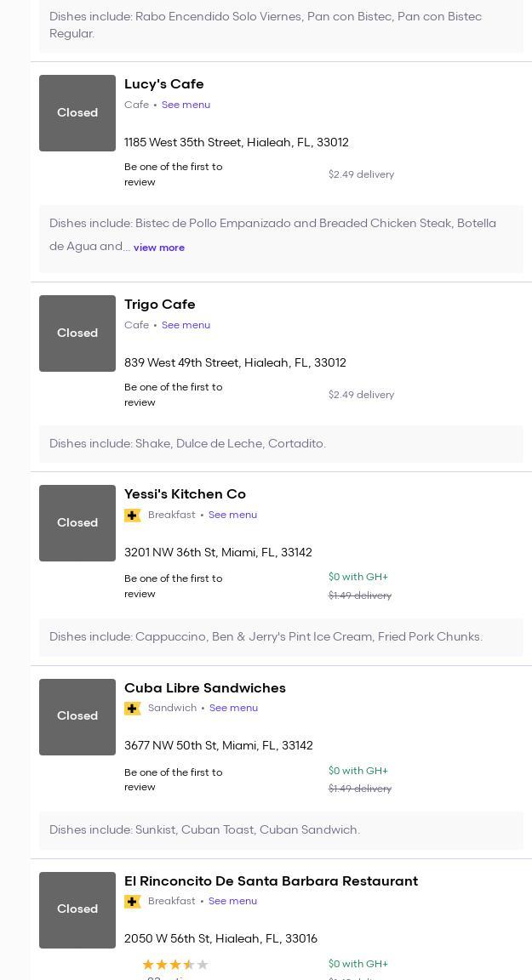532x980 pixels.
Task: Click GH+ badge icon under El Rinconcito
Action: (133, 902)
